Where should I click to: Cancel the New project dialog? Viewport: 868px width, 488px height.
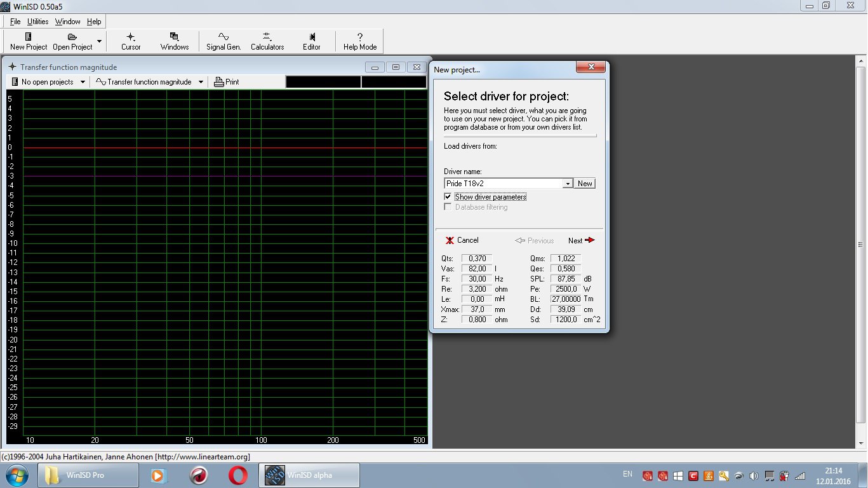pyautogui.click(x=462, y=241)
